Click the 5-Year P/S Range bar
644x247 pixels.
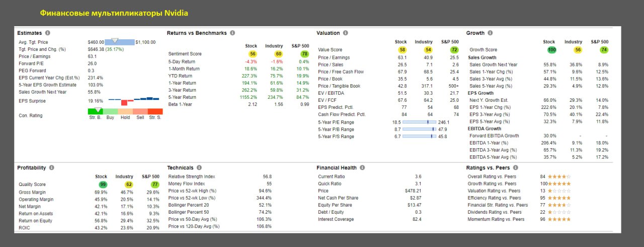(420, 136)
